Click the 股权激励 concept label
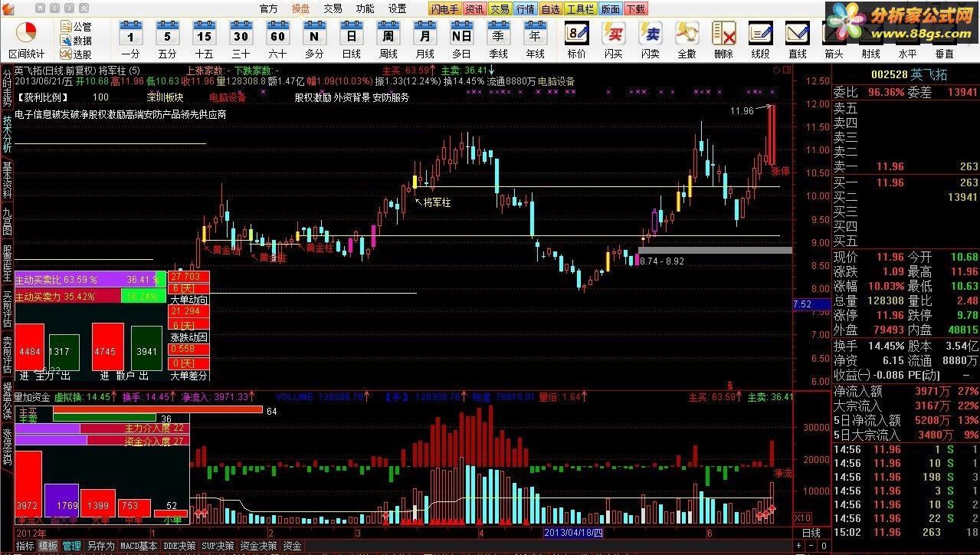This screenshot has height=555, width=980. point(313,97)
